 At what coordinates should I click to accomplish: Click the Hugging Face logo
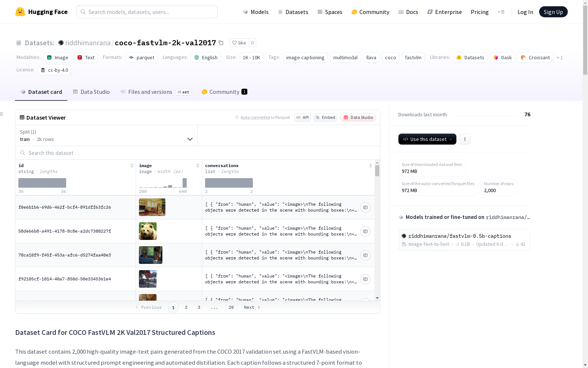coord(41,12)
